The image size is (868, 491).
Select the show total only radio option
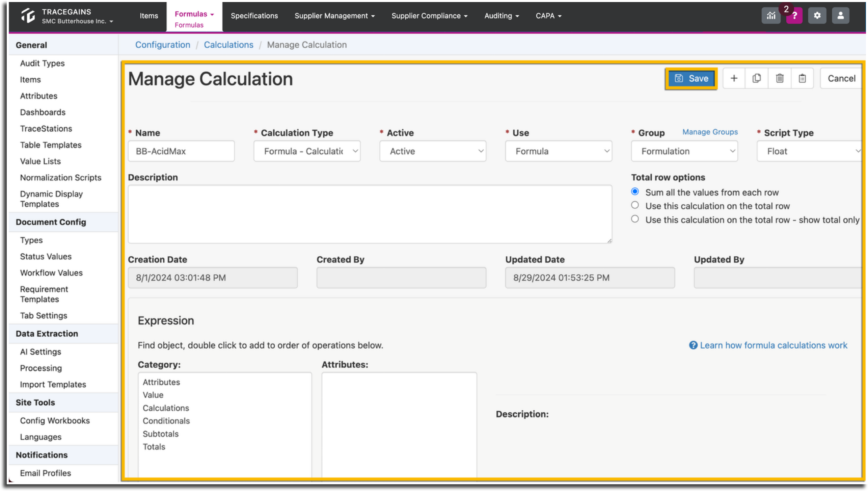click(635, 219)
